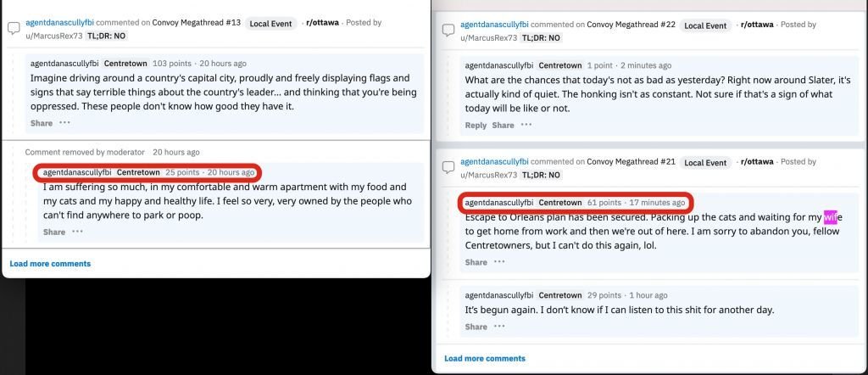Click Reply under the Slater comment

pyautogui.click(x=476, y=126)
